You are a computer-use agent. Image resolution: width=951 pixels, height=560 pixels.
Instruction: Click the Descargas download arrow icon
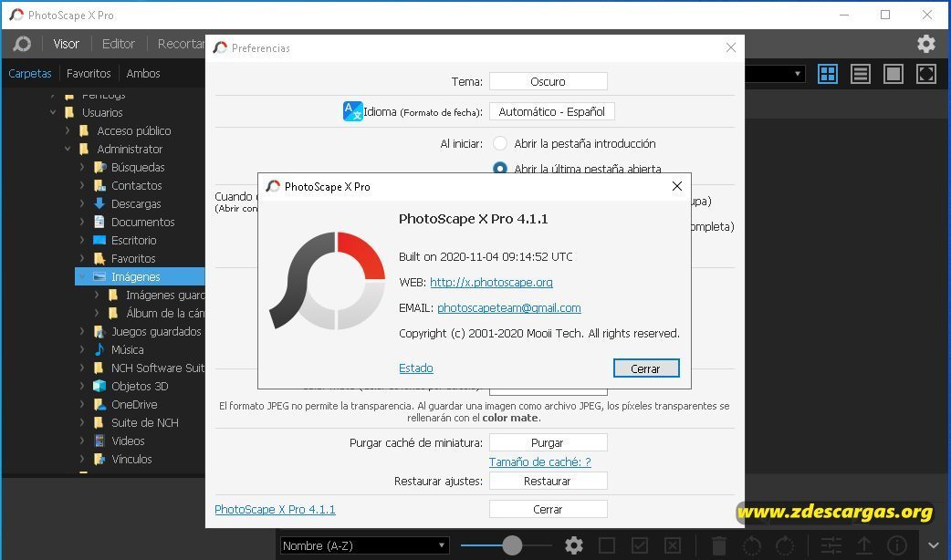99,203
